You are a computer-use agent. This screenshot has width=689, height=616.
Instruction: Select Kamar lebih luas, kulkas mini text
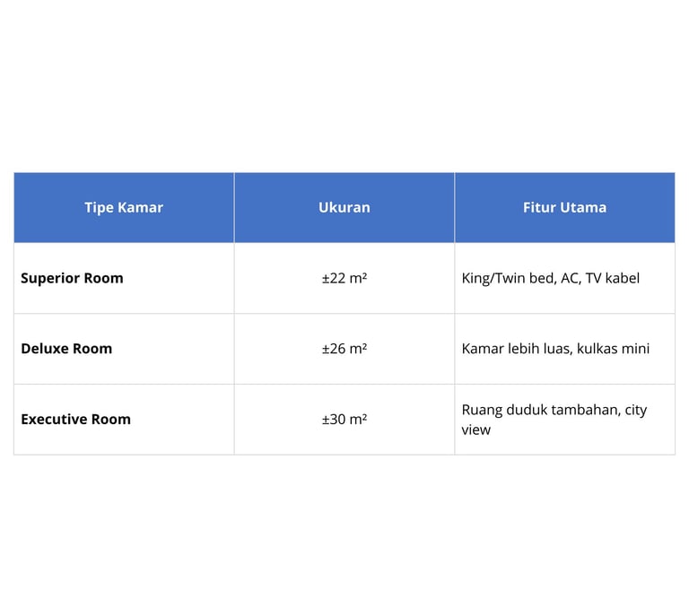tap(555, 349)
